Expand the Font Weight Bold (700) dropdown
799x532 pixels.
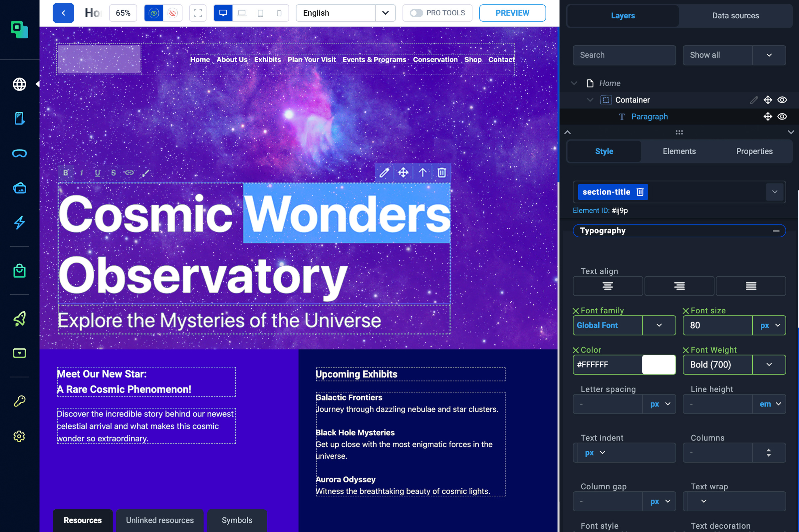[769, 365]
